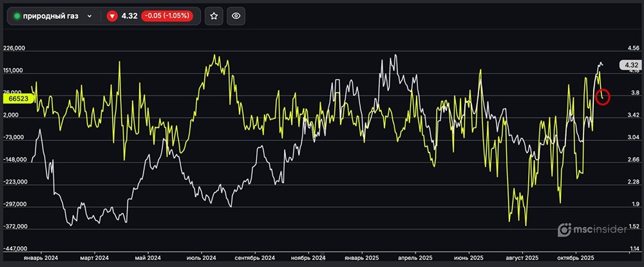
Task: Click the star favorite icon
Action: (214, 16)
